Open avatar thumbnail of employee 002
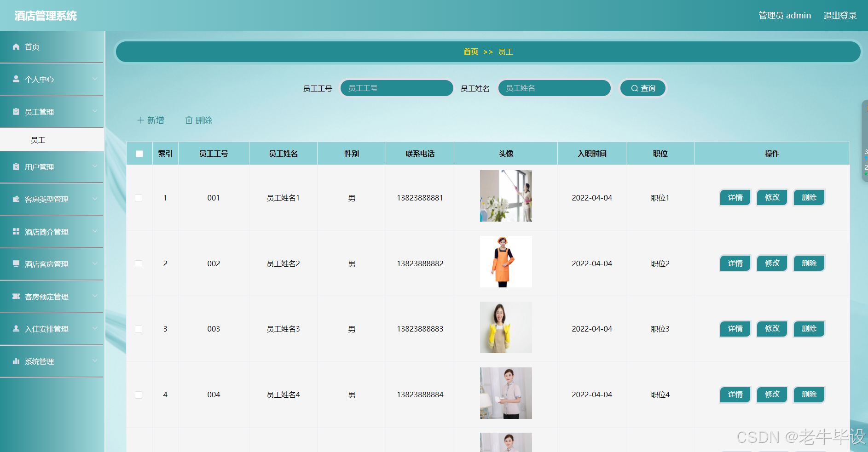 (506, 262)
